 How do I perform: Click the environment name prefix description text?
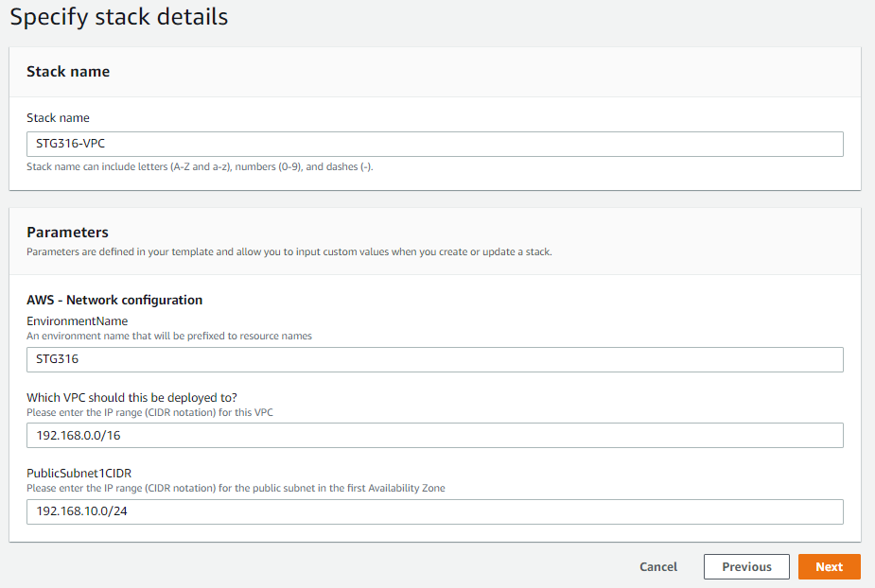point(169,336)
